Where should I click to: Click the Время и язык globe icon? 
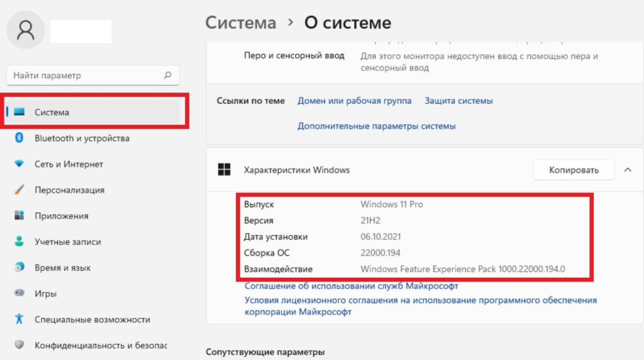(x=19, y=268)
